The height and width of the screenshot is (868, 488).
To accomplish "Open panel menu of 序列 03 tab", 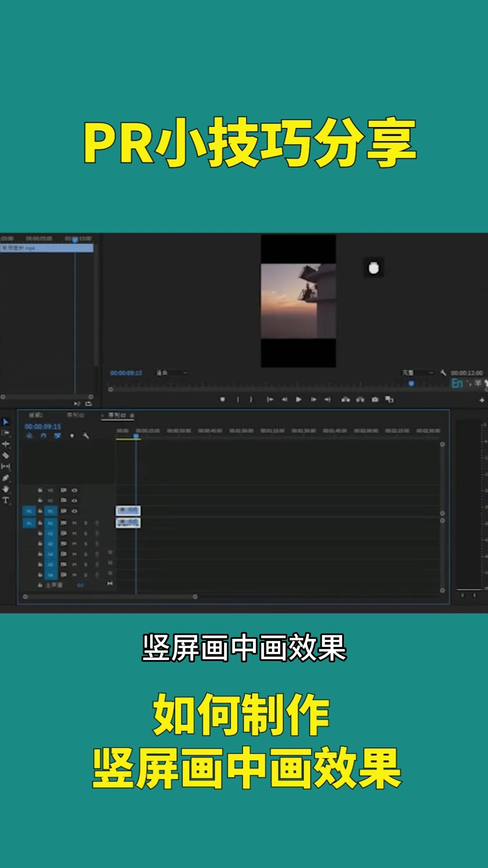I will coord(132,415).
